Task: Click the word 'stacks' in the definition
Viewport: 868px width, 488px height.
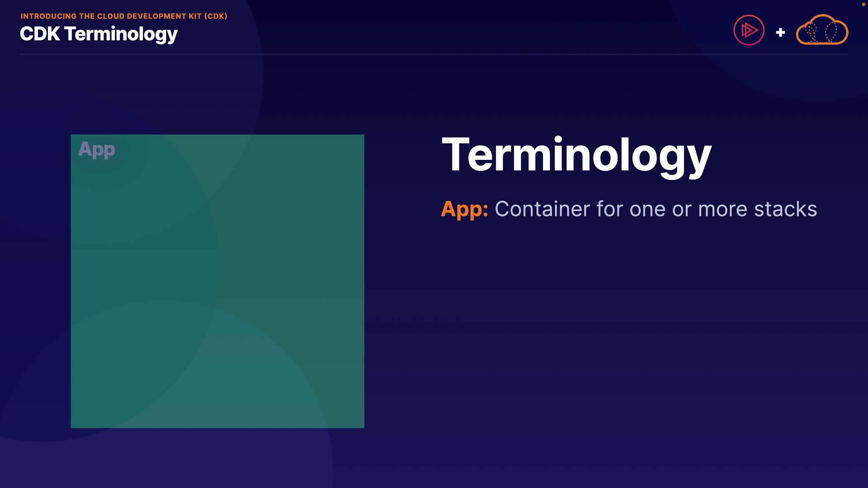Action: 785,209
